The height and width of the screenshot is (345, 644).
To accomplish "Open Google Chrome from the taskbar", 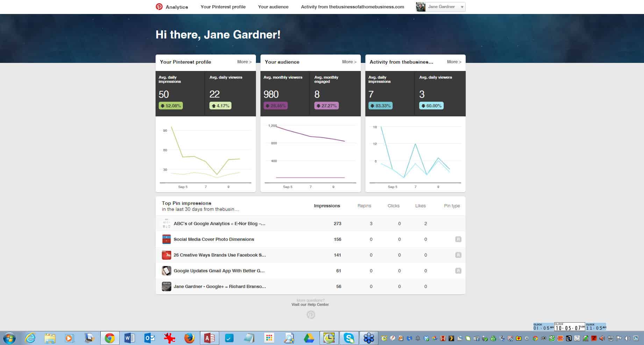I will point(110,338).
